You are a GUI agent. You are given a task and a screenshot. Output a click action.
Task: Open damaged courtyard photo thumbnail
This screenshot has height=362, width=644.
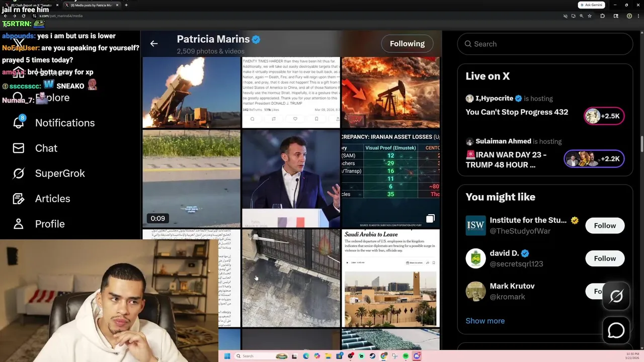tap(291, 279)
